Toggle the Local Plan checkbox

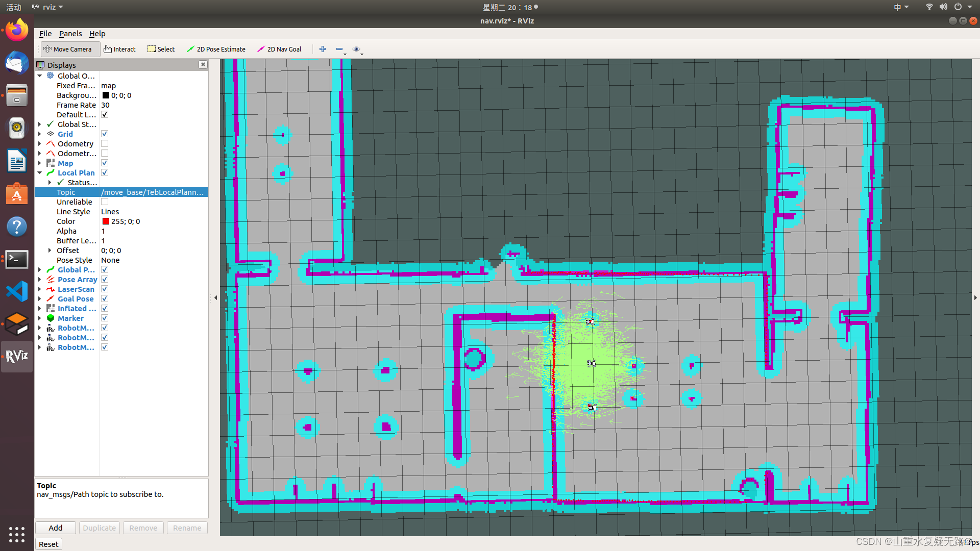[105, 172]
